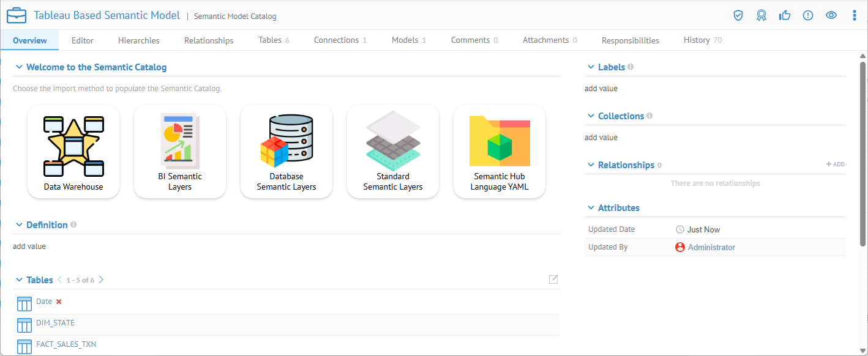
Task: Click ADD button in Relationships section
Action: [836, 165]
